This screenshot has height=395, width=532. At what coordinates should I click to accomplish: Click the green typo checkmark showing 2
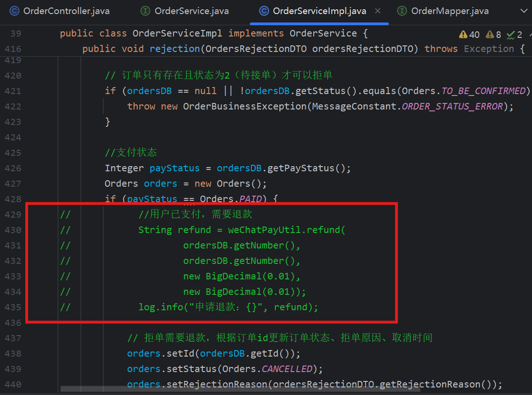(x=510, y=35)
